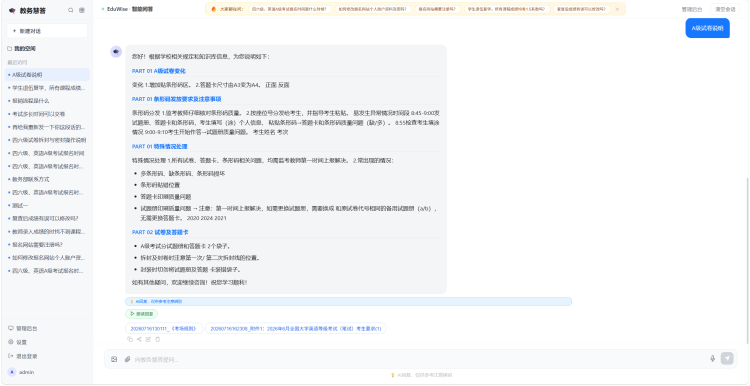This screenshot has height=386, width=750.
Task: Click the paperclip attachment icon
Action: (127, 359)
